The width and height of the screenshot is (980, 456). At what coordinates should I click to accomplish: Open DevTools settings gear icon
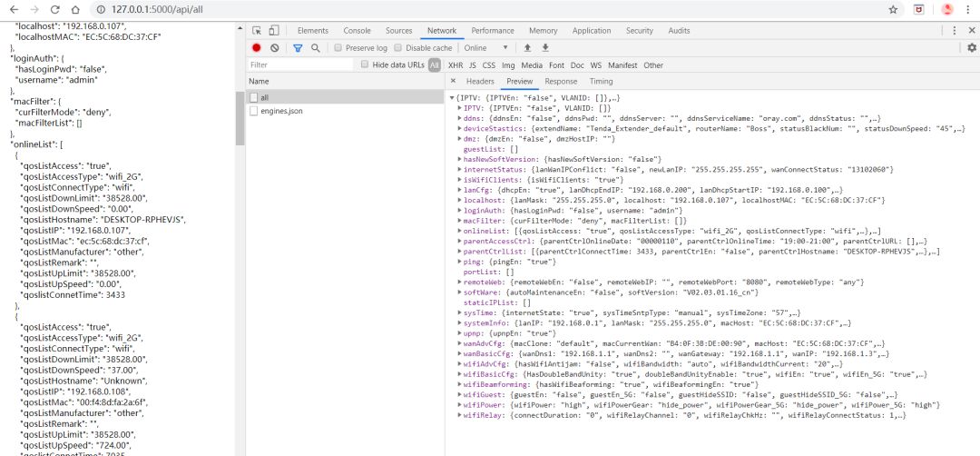tap(971, 47)
